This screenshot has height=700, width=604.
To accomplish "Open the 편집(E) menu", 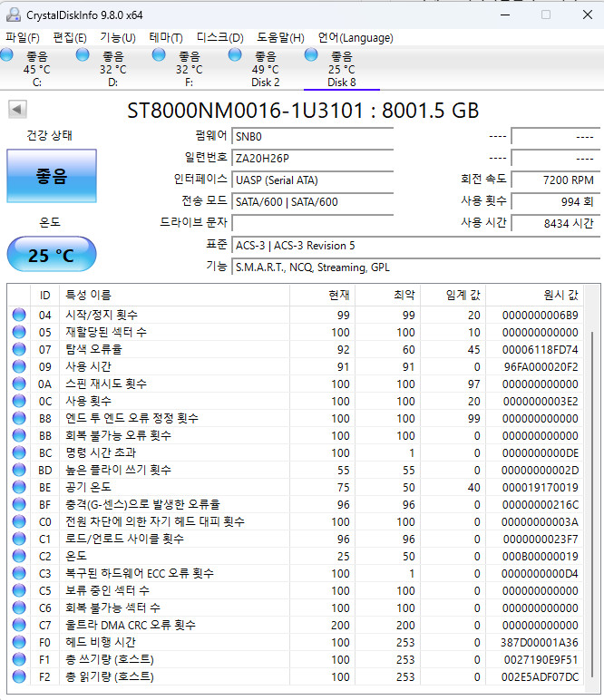I will pyautogui.click(x=70, y=38).
